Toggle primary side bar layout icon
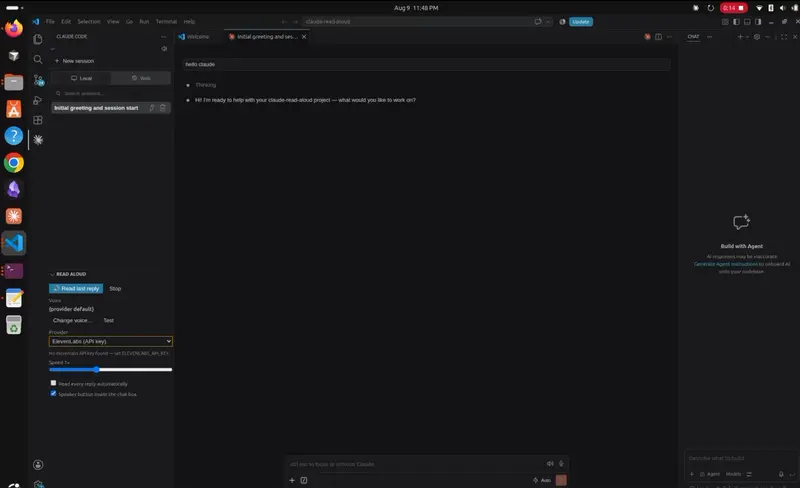This screenshot has height=488, width=800. (x=736, y=22)
